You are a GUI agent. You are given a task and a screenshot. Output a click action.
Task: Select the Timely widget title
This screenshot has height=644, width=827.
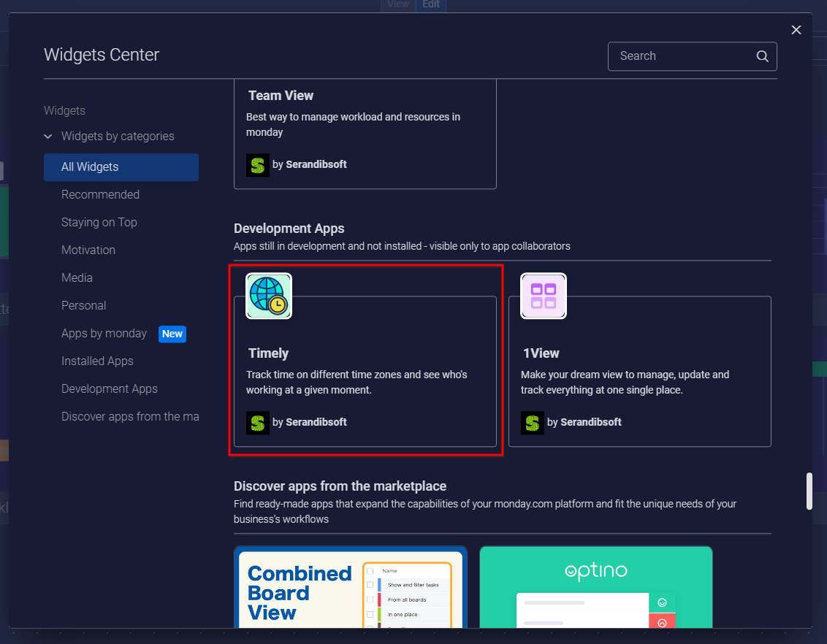[x=268, y=353]
